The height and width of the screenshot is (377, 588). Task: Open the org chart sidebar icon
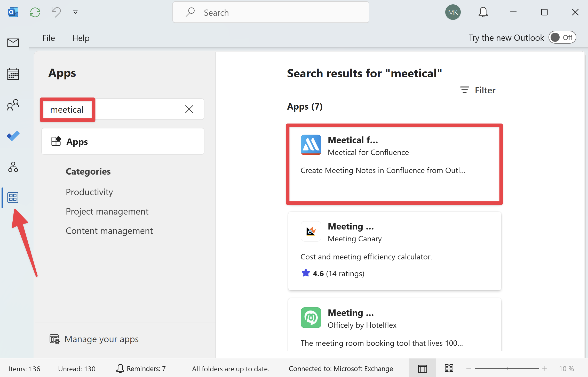pos(13,167)
